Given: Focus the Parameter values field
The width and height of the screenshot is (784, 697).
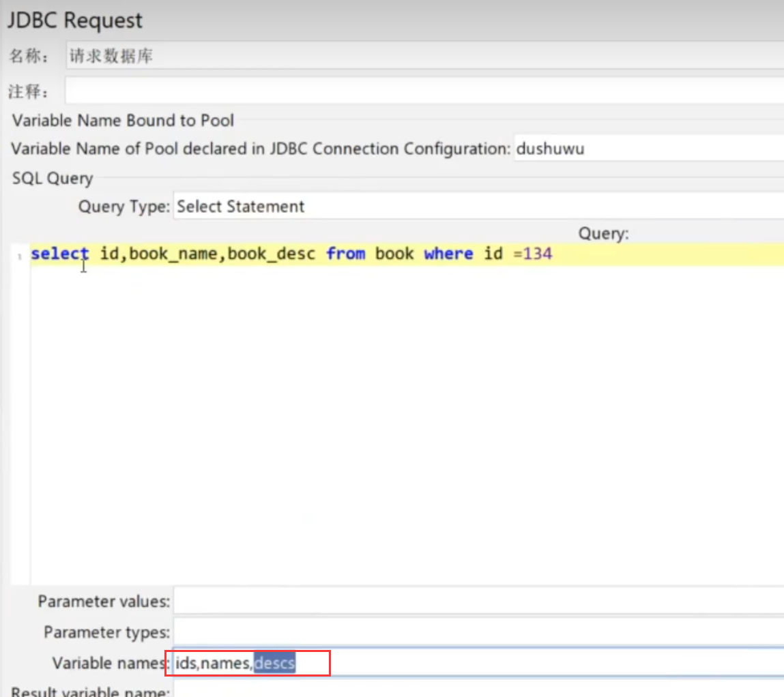Looking at the screenshot, I should click(478, 601).
